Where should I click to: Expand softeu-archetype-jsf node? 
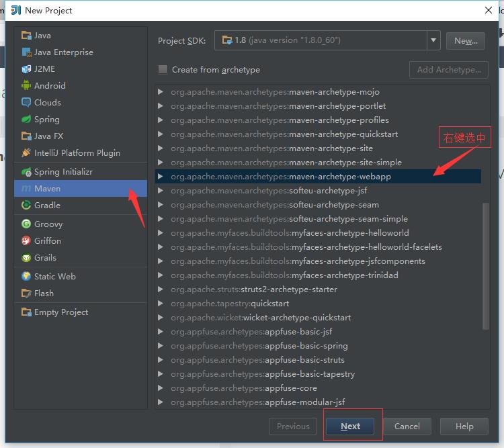pyautogui.click(x=161, y=191)
